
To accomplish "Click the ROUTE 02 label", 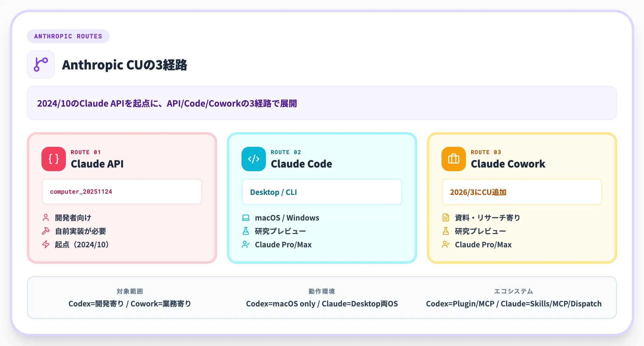I will 286,152.
